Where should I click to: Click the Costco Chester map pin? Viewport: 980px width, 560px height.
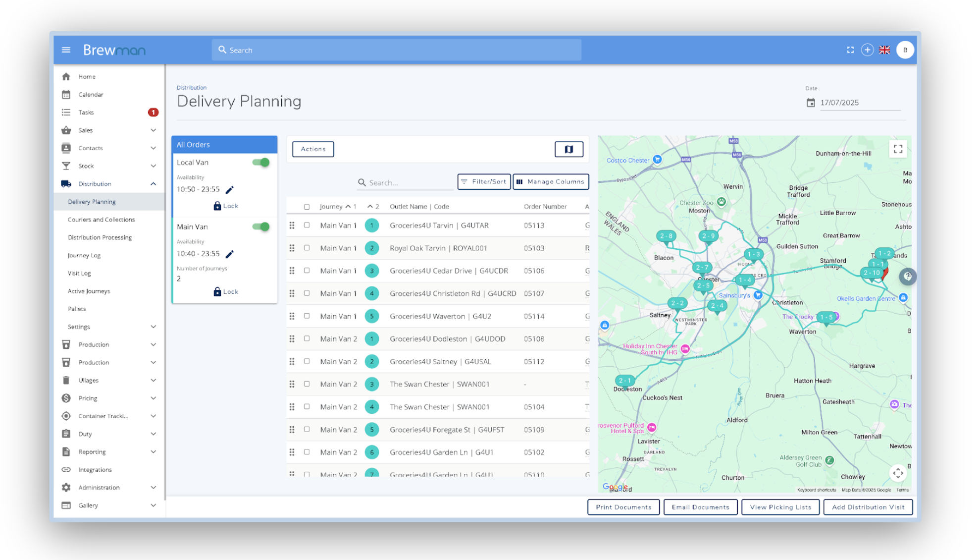tap(657, 160)
